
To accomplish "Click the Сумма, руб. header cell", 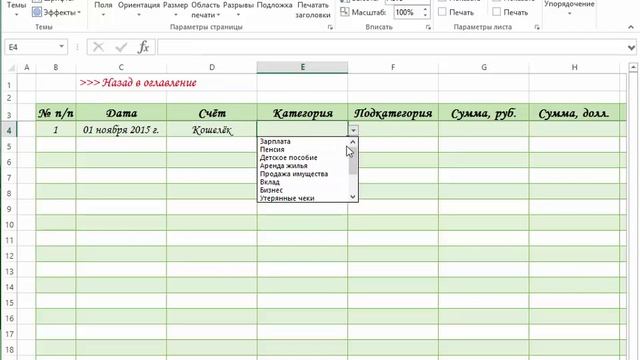I will (x=484, y=113).
